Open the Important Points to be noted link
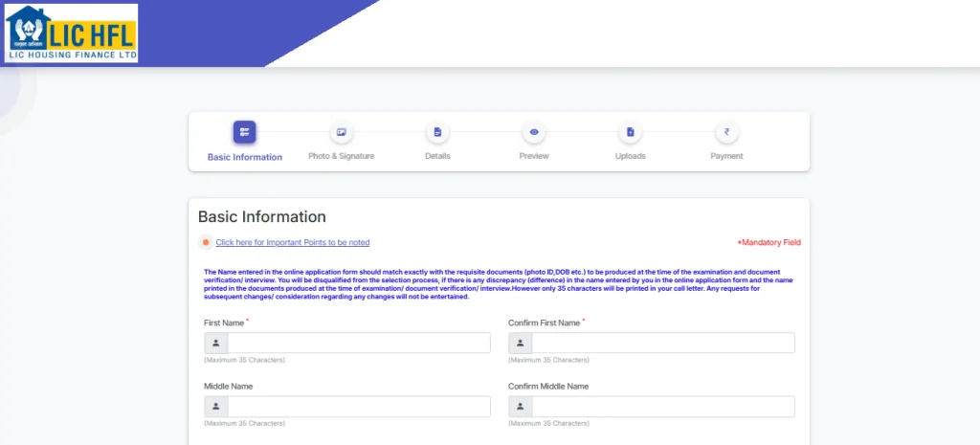The width and height of the screenshot is (980, 445). 292,243
